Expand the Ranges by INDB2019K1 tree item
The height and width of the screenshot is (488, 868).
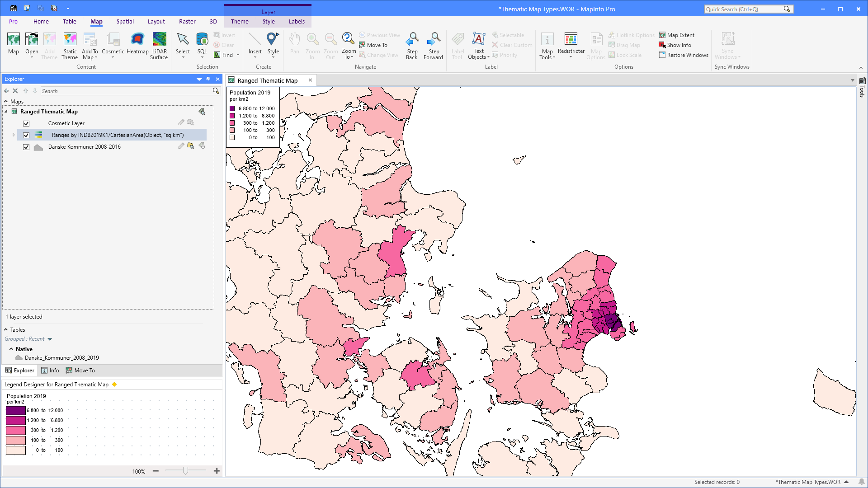click(13, 135)
